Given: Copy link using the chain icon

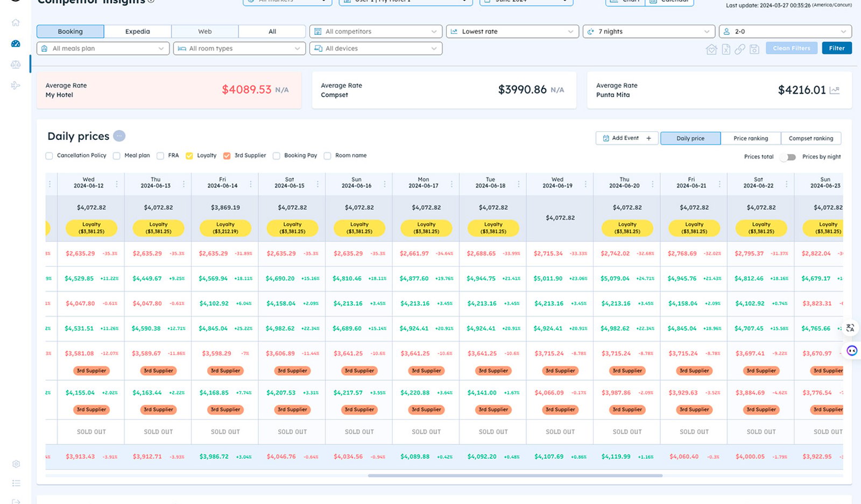Looking at the screenshot, I should point(740,49).
